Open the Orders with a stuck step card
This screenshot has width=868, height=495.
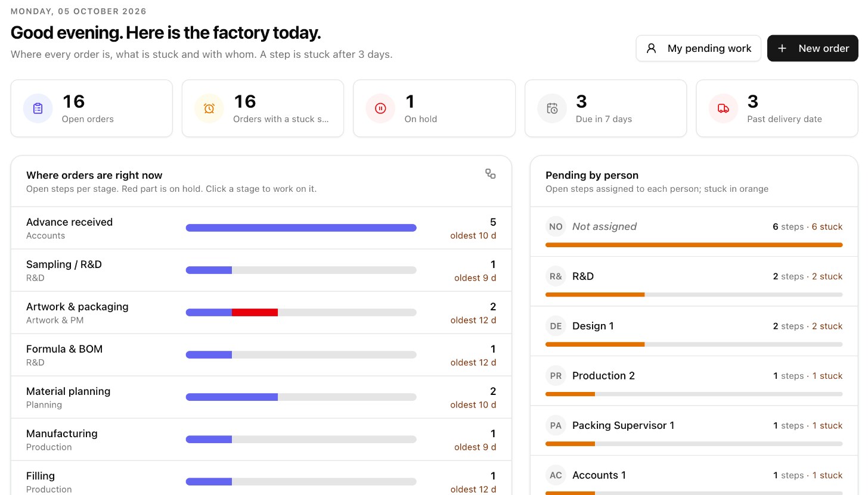pos(263,108)
